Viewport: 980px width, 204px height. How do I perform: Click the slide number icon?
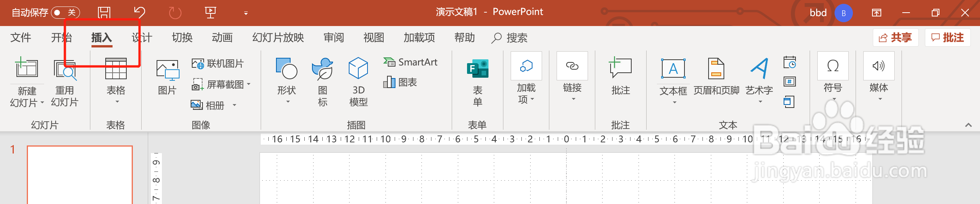[x=789, y=82]
